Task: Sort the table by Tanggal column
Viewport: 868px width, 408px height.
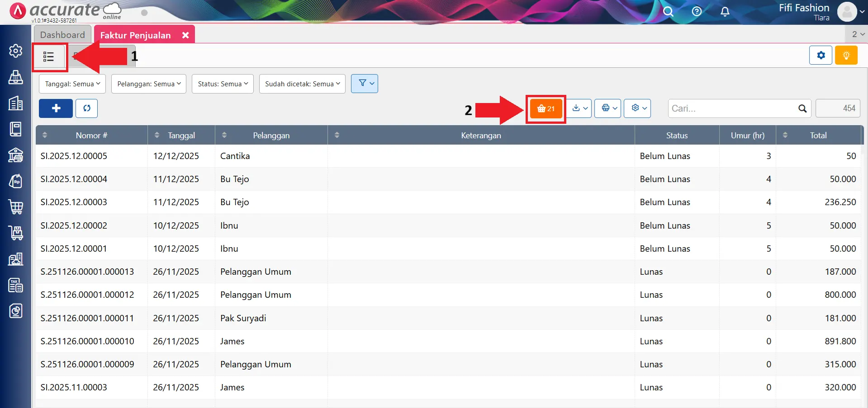Action: click(181, 135)
